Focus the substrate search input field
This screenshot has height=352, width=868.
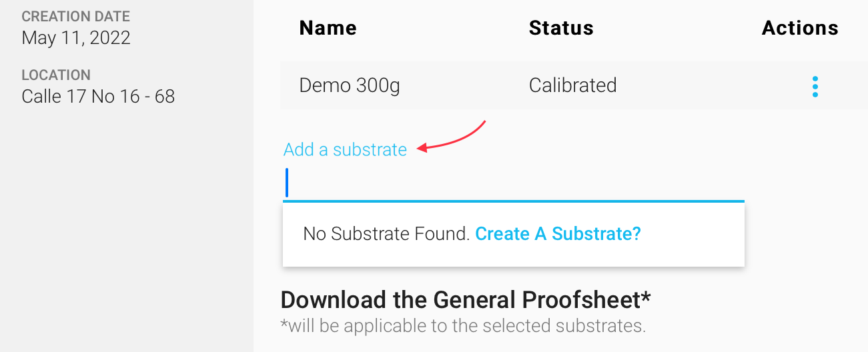[514, 183]
